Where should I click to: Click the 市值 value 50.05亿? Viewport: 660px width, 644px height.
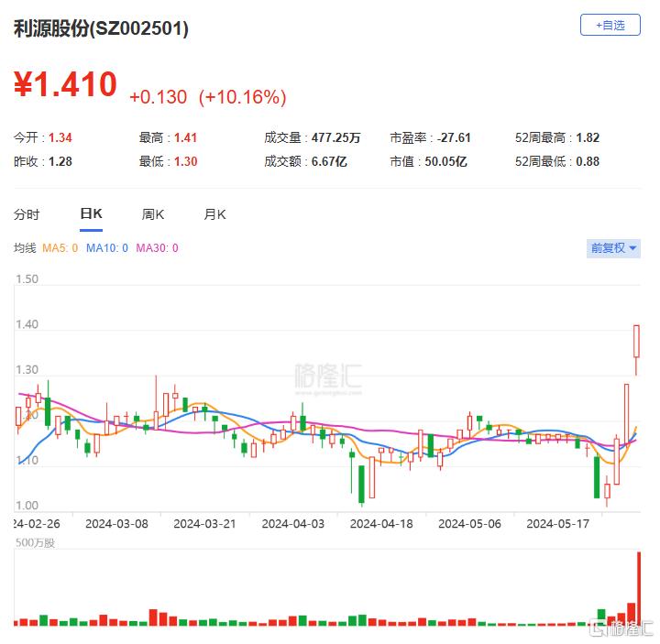coord(445,161)
